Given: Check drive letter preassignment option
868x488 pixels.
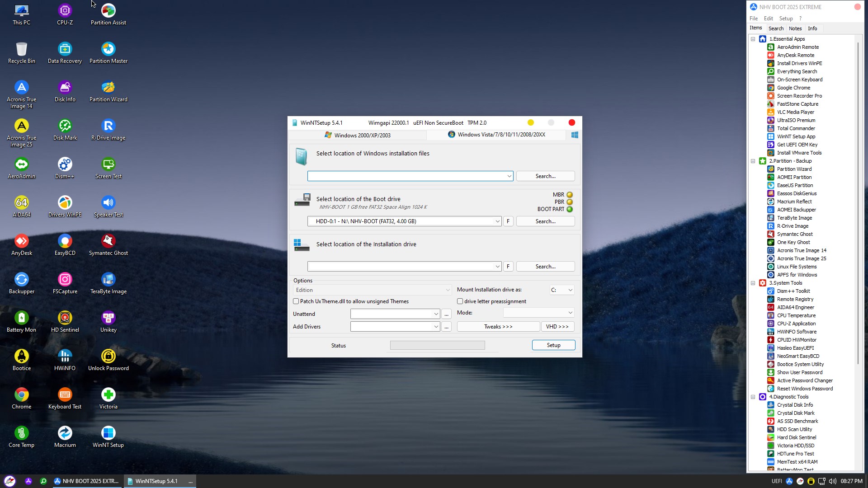Looking at the screenshot, I should pyautogui.click(x=460, y=301).
